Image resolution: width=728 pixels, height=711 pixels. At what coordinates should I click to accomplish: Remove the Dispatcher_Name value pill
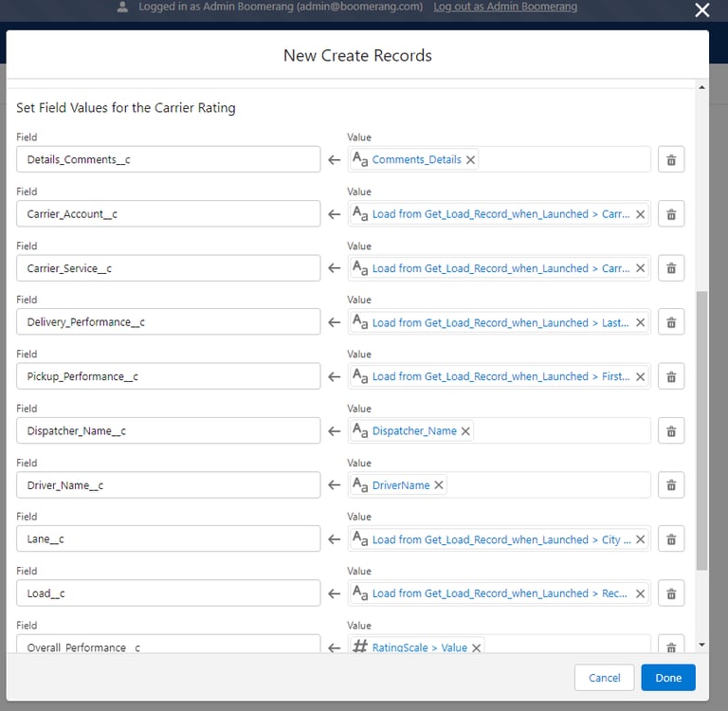click(466, 431)
